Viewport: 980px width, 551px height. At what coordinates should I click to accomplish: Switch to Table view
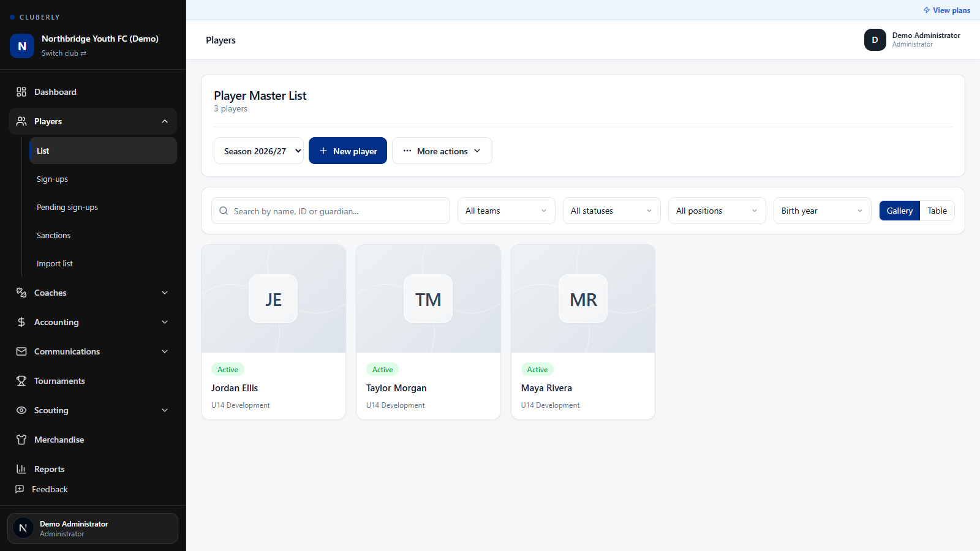coord(937,211)
